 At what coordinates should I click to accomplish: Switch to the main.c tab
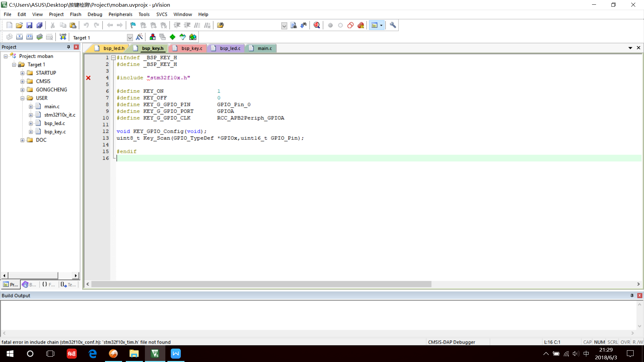[264, 48]
